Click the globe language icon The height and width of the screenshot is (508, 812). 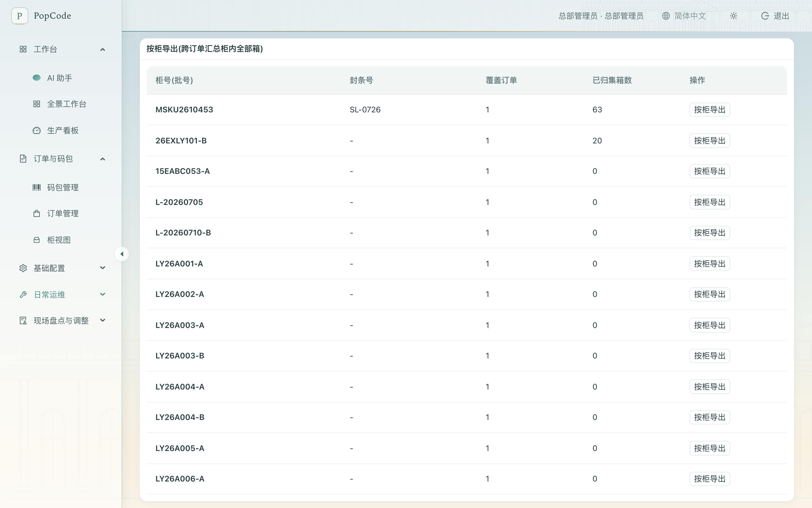coord(666,16)
